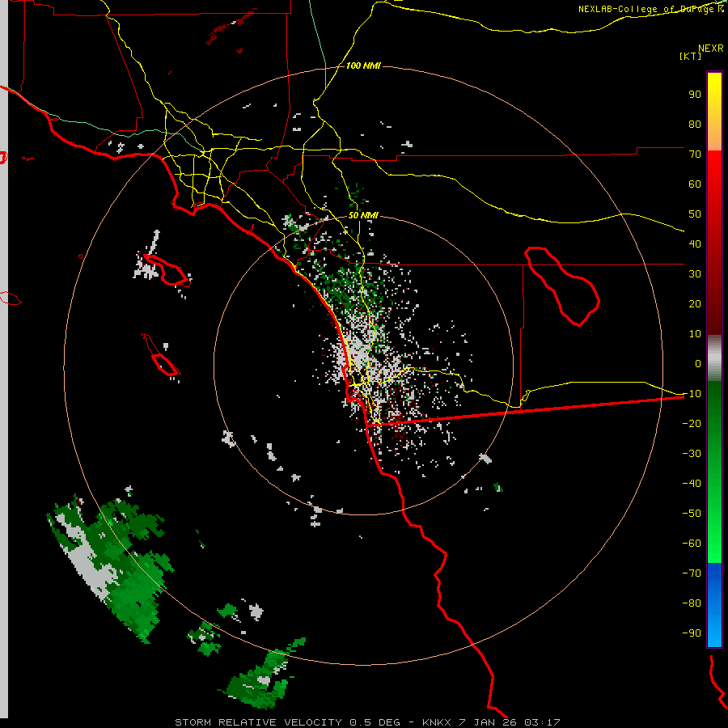Screen dimensions: 728x728
Task: Click the -10 value on velocity scale
Action: pos(692,394)
